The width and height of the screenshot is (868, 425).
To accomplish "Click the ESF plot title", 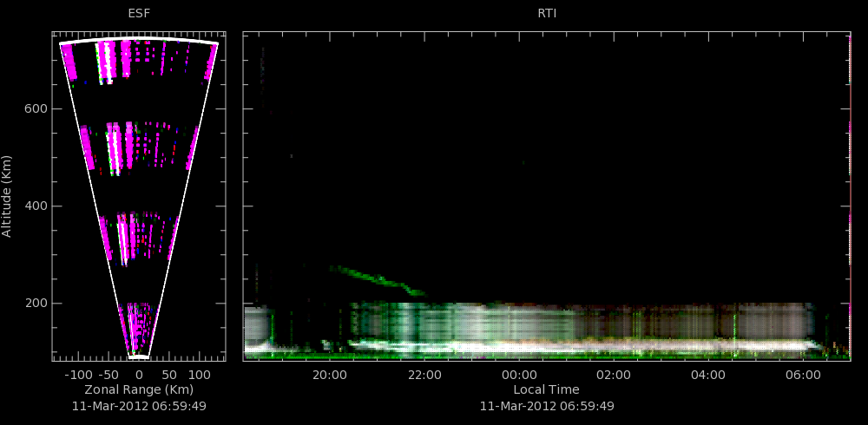I will [139, 13].
